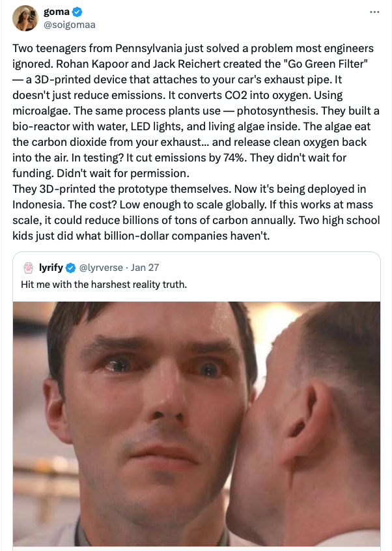The height and width of the screenshot is (551, 392).
Task: Click the @lyrverse handle
Action: (102, 268)
